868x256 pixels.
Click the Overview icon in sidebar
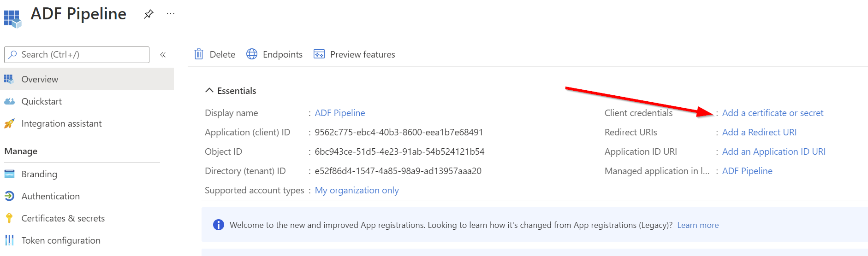point(9,79)
